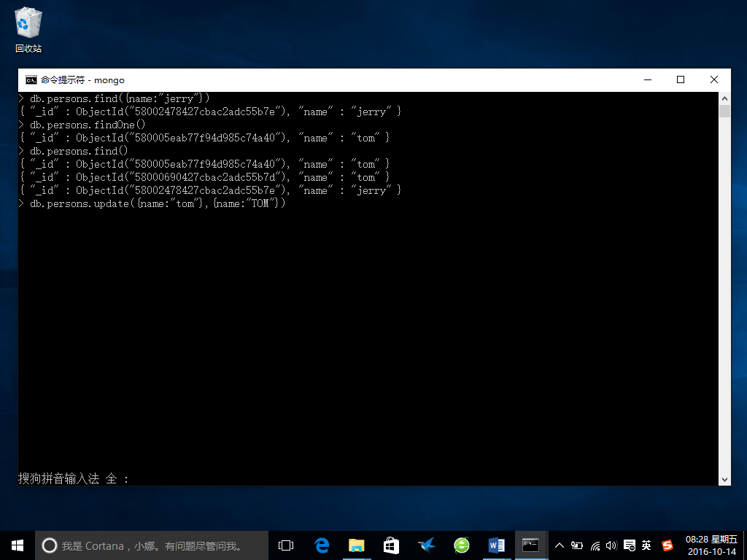This screenshot has height=560, width=747.
Task: Click the empty-argument db.persons.find() command
Action: [x=79, y=151]
